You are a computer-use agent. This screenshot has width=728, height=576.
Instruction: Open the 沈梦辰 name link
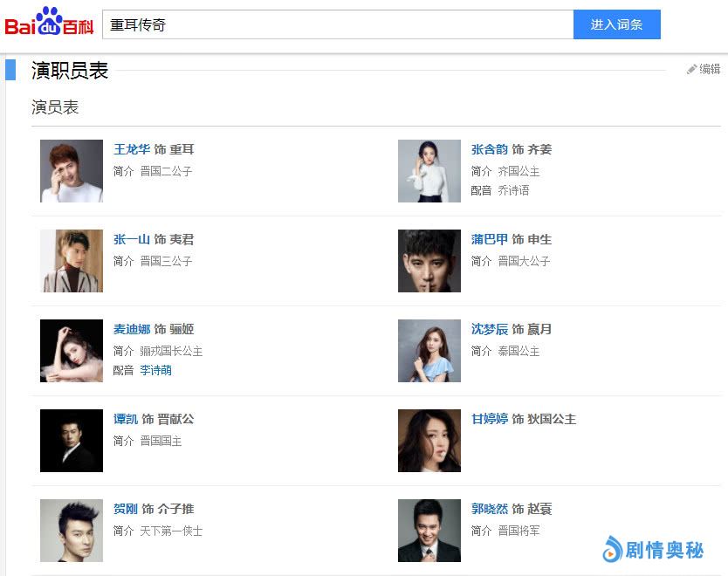490,329
